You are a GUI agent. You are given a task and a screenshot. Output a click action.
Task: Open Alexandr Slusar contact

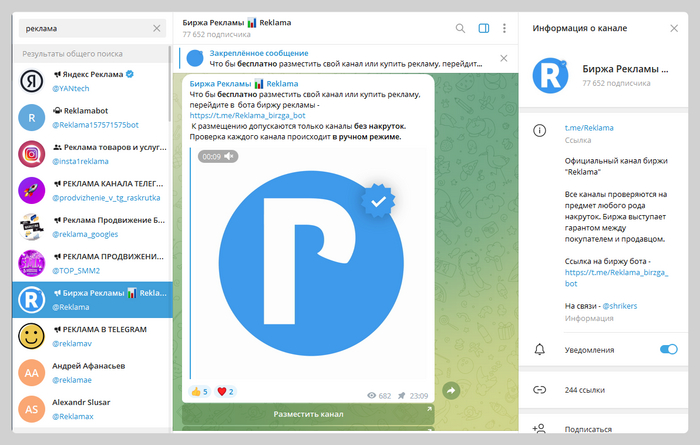pos(92,409)
